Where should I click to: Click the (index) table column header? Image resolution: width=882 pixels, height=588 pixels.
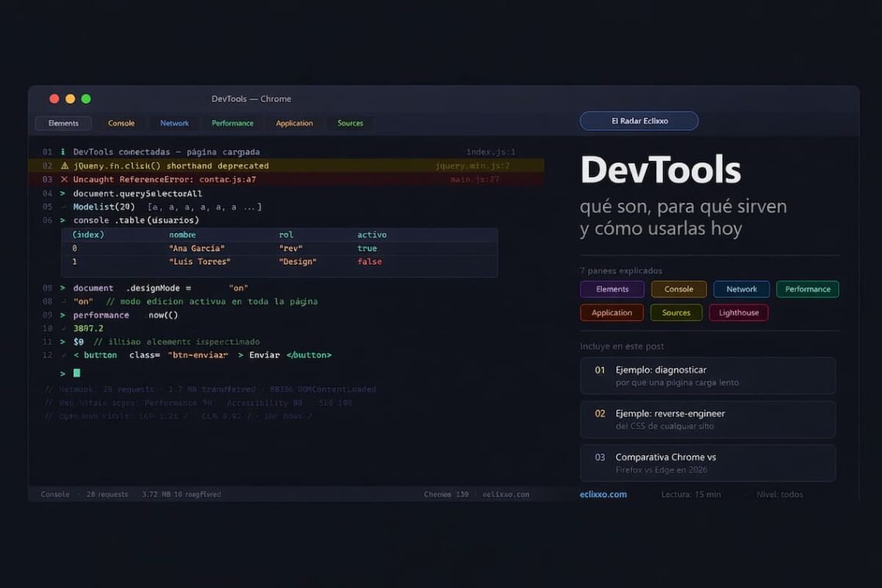coord(88,234)
